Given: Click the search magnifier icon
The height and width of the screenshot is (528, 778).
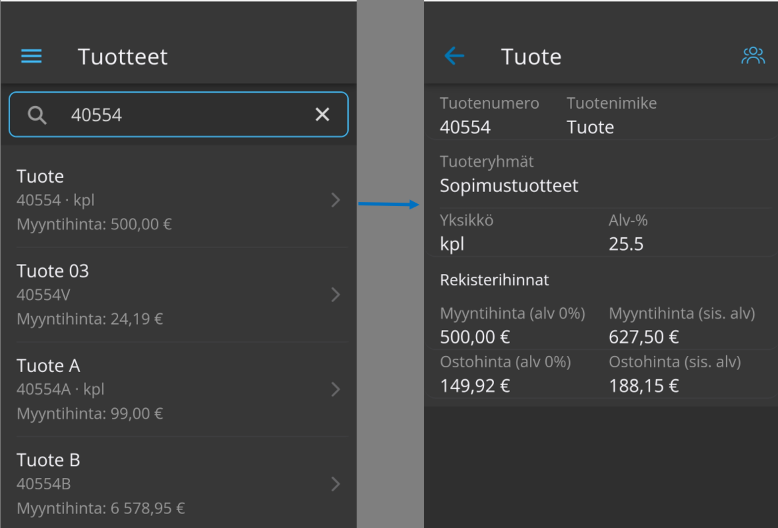Looking at the screenshot, I should pos(37,115).
